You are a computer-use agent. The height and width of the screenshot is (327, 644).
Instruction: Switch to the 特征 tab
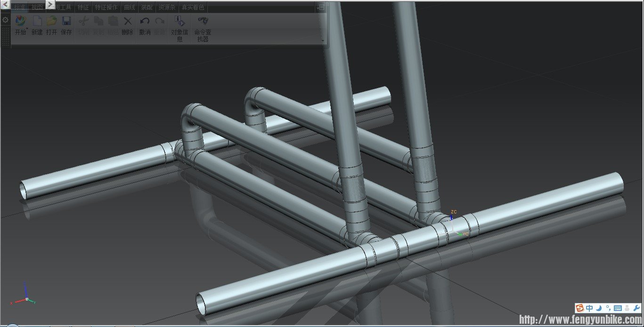tap(83, 8)
